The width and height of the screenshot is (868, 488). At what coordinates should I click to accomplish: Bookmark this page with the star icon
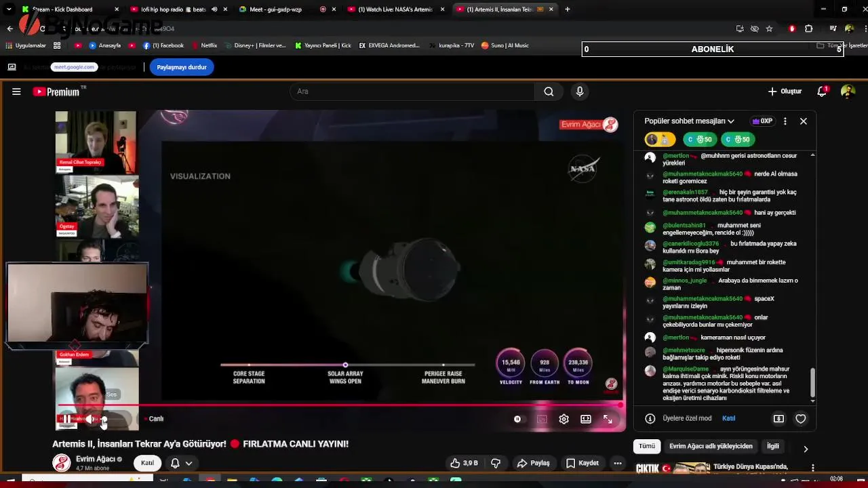click(x=769, y=28)
